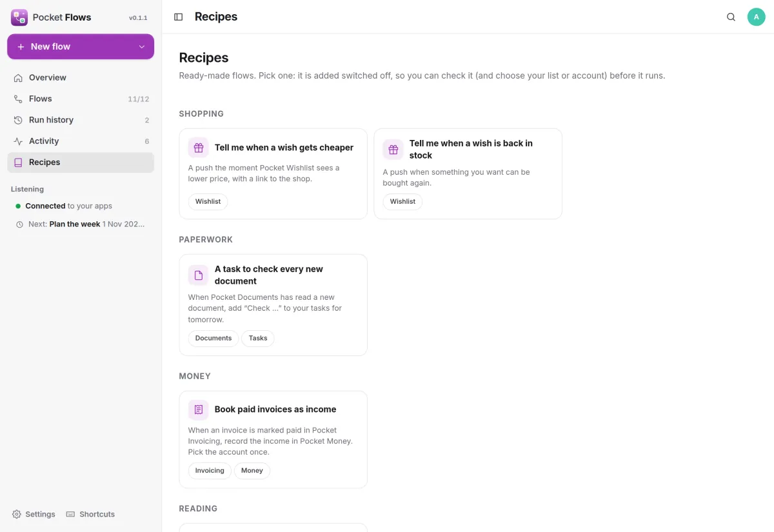Click the invoice icon on the paid invoices recipe
This screenshot has height=532, width=774.
pos(199,409)
